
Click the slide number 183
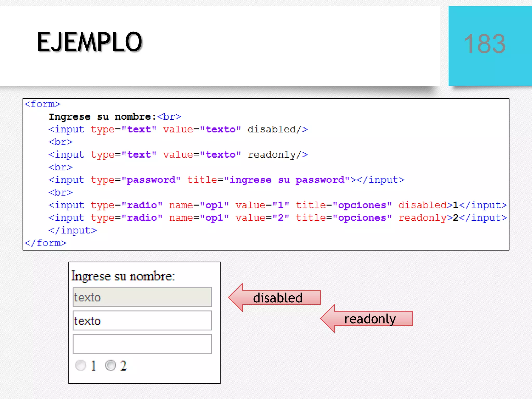[485, 44]
